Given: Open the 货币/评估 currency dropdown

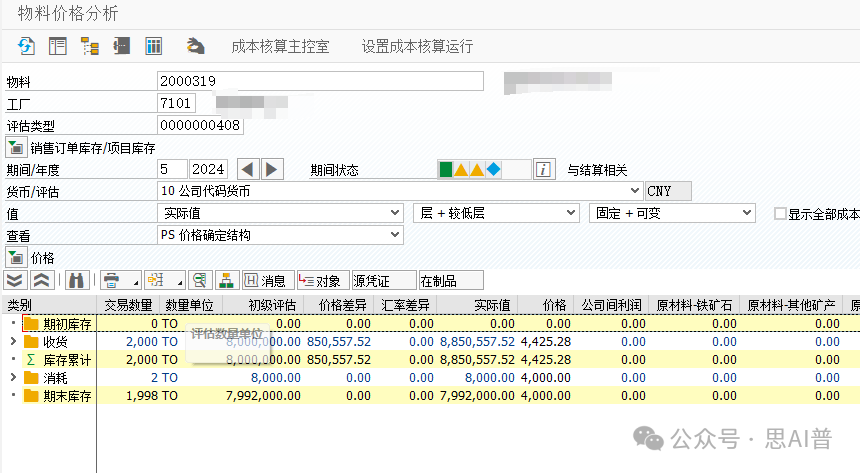Looking at the screenshot, I should (636, 190).
